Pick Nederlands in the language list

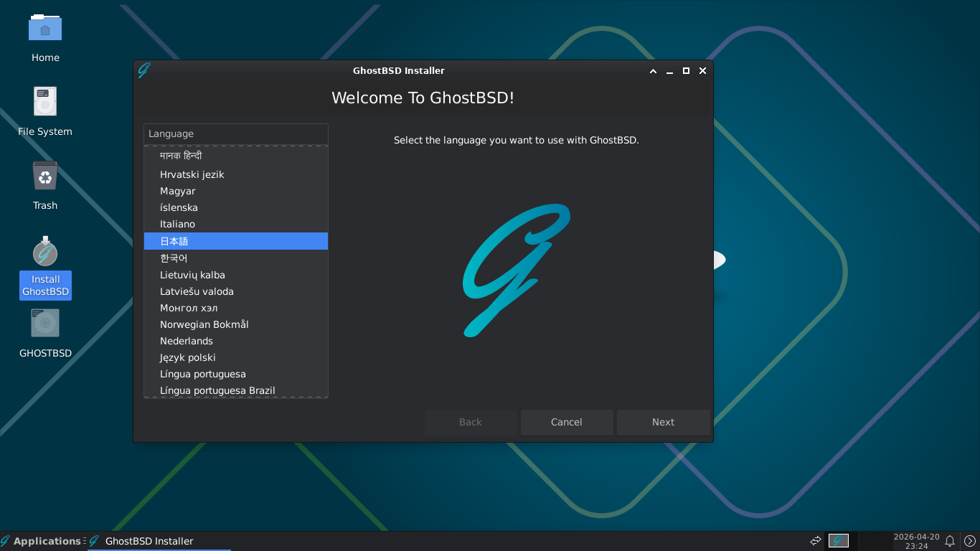236,341
